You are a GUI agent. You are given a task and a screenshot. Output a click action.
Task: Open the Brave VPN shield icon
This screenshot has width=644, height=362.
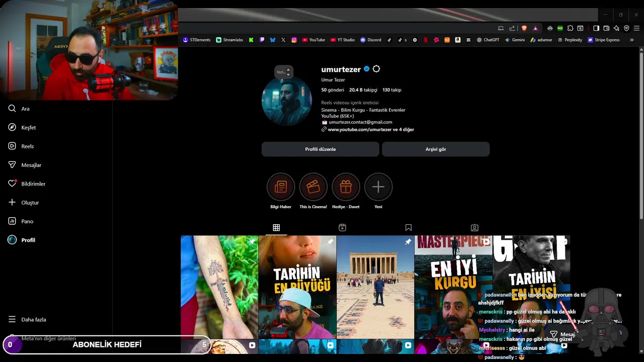626,28
